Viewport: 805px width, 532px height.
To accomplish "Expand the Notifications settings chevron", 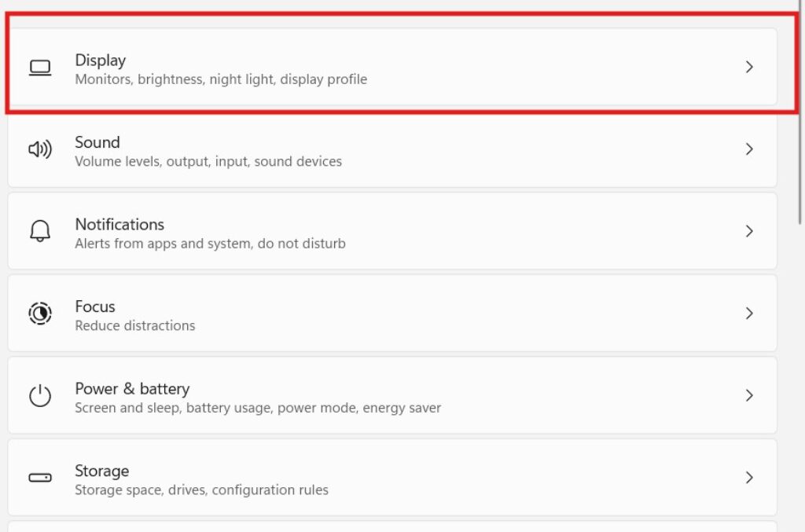I will coord(749,231).
